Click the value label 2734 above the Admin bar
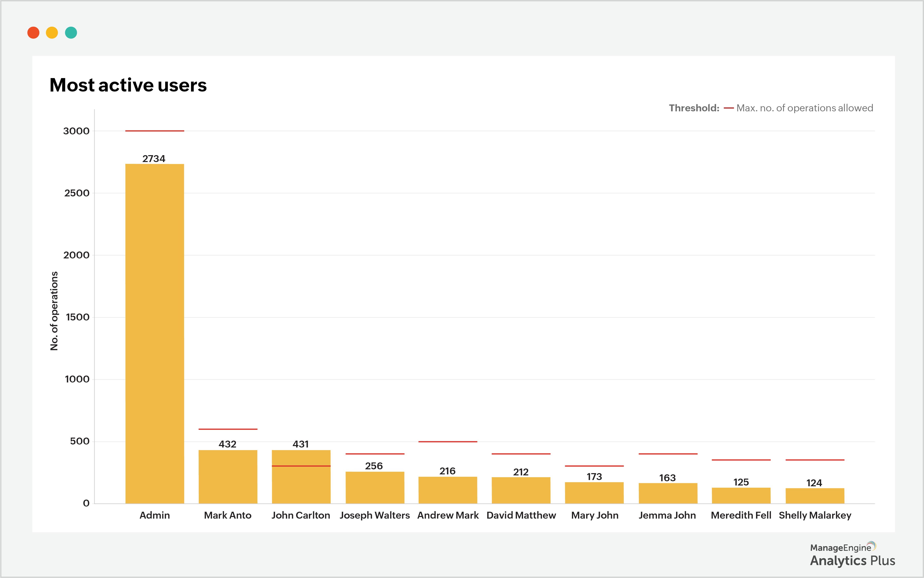The height and width of the screenshot is (578, 924). [154, 158]
